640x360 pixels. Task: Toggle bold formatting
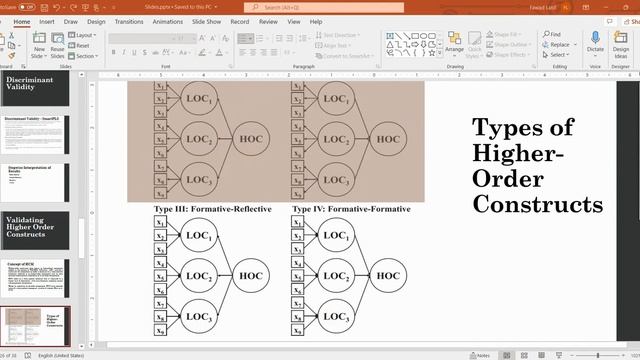[113, 52]
